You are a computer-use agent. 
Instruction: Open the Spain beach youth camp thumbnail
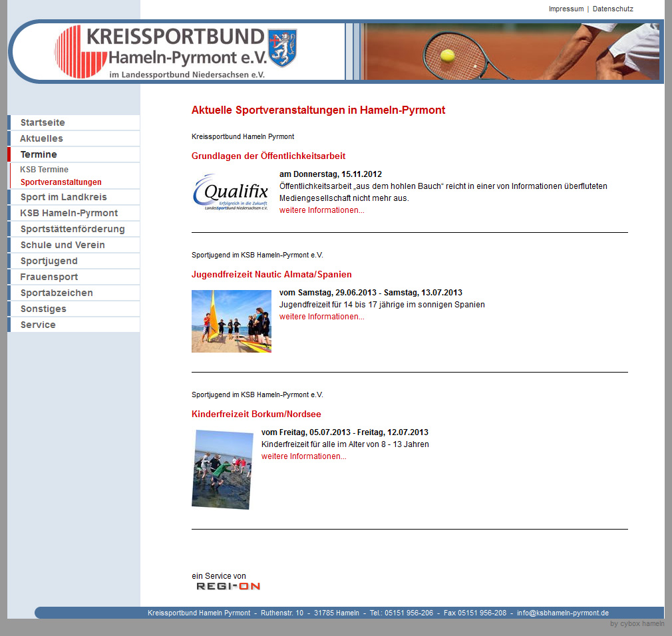tap(231, 321)
